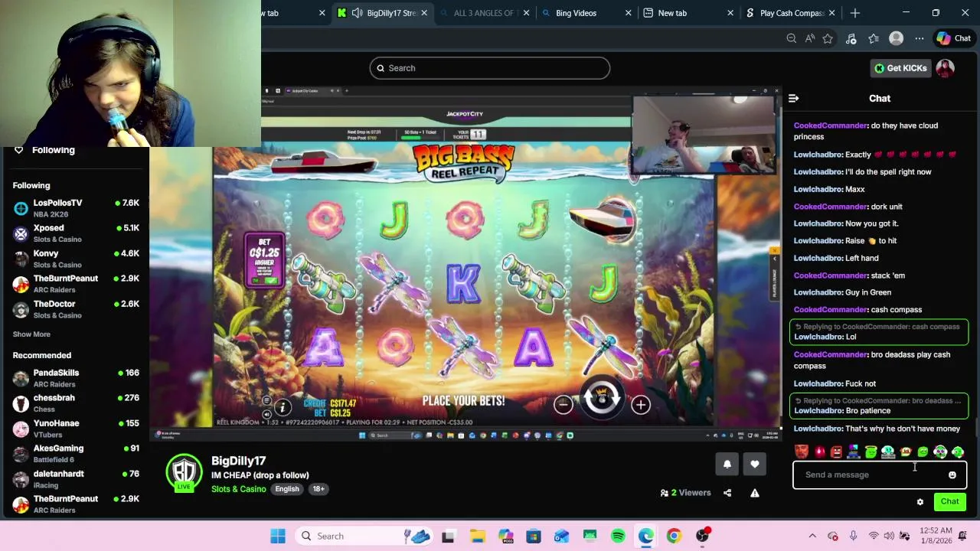
Task: Open OBS Studio from taskbar
Action: [x=702, y=536]
